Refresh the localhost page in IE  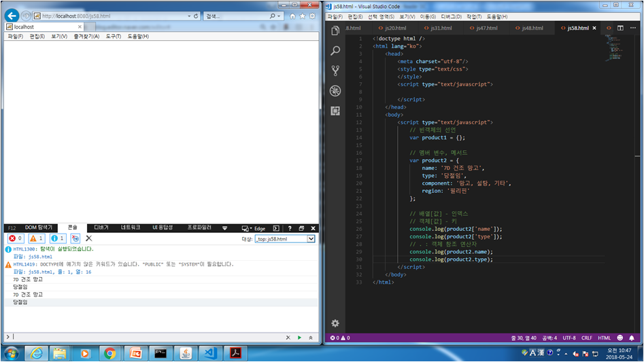coord(196,16)
